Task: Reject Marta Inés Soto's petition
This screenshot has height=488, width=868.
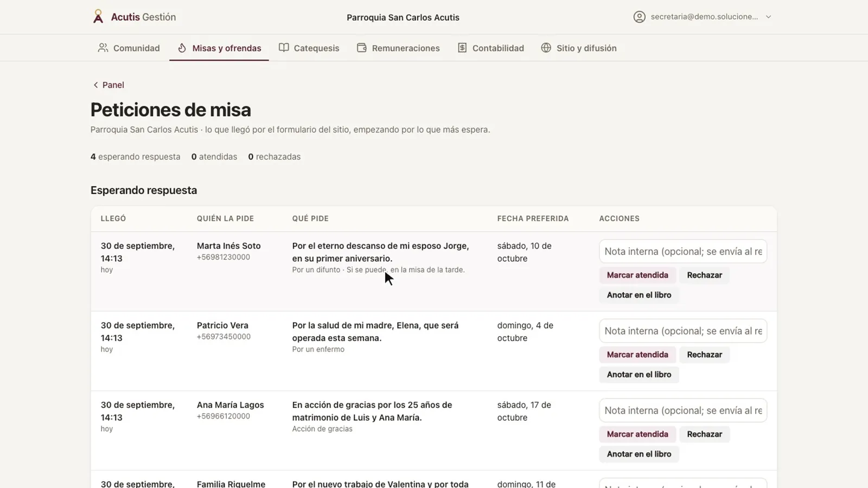Action: click(704, 275)
